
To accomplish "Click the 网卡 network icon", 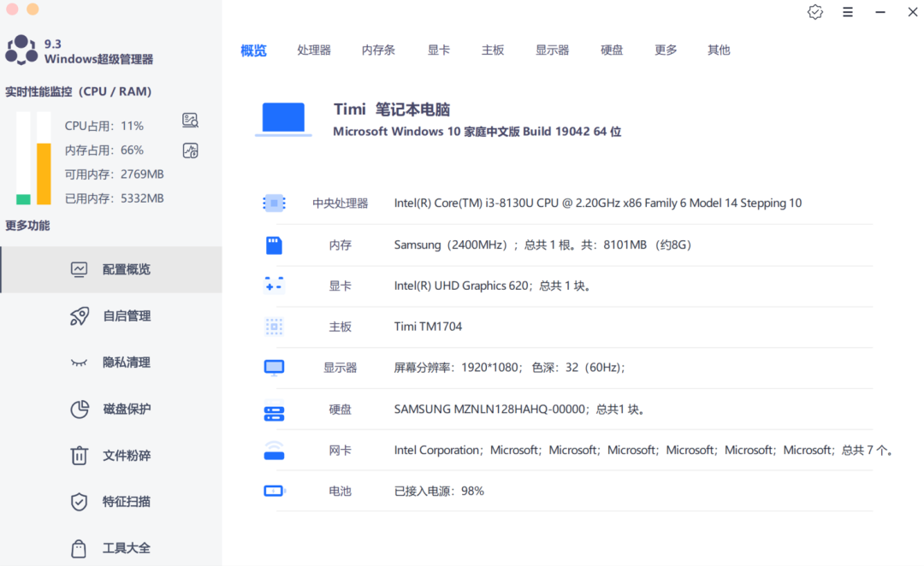I will click(274, 451).
